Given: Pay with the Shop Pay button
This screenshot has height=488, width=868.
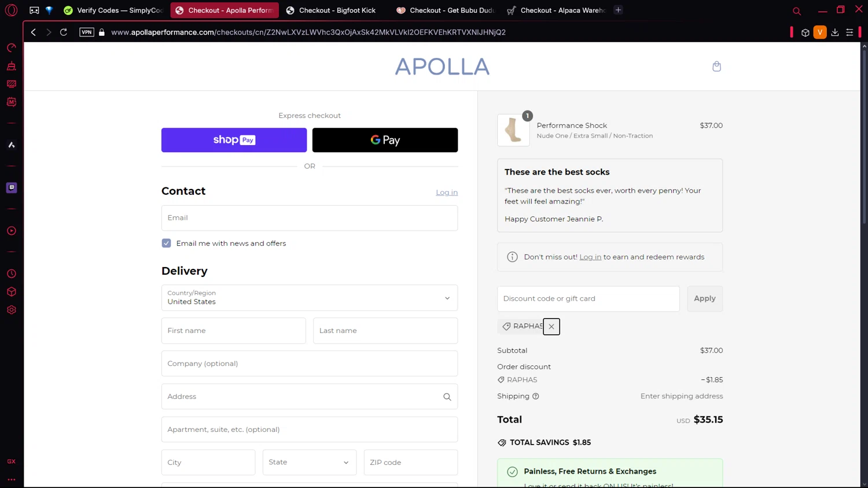Looking at the screenshot, I should (234, 140).
